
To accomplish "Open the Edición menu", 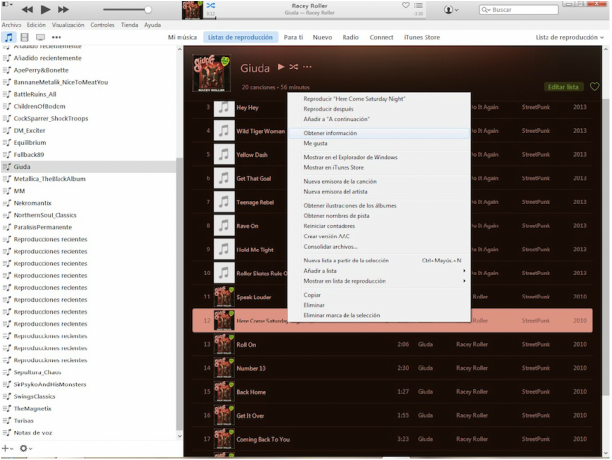I will coord(36,25).
